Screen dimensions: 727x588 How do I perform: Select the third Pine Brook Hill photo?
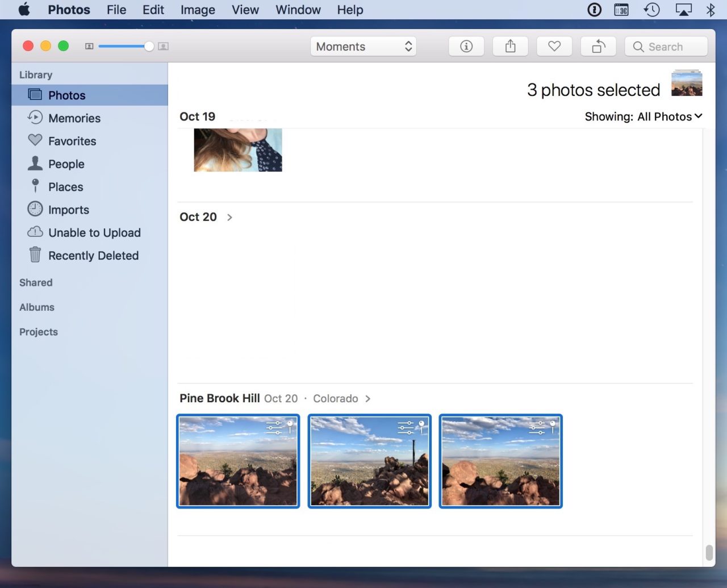pyautogui.click(x=500, y=461)
